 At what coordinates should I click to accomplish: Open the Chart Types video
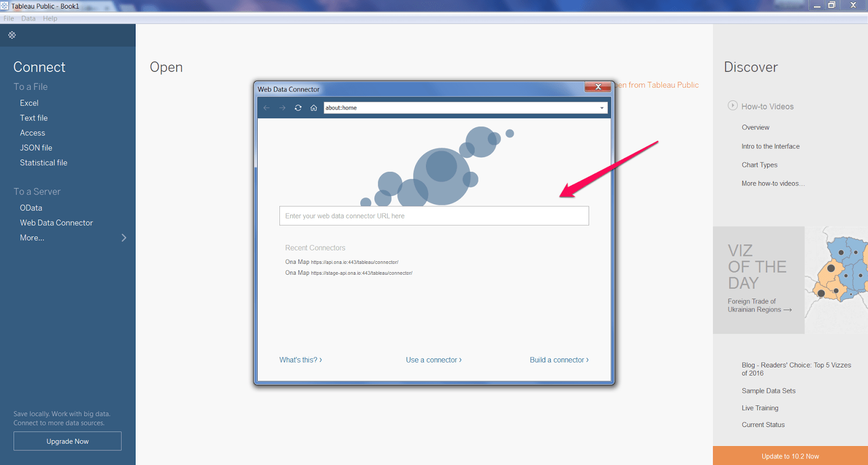[x=759, y=165]
